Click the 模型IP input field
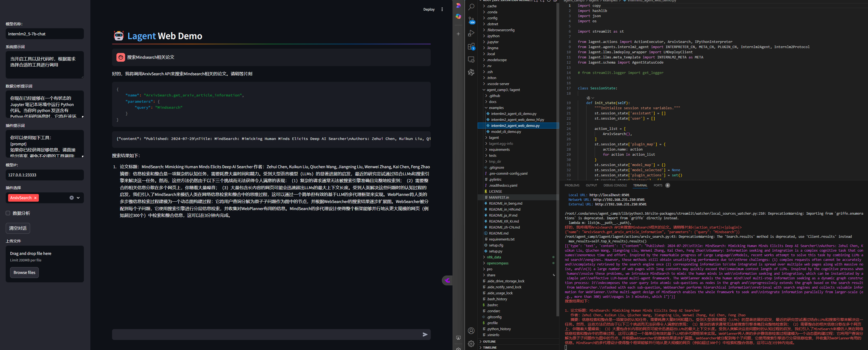Viewport: 868px width, 350px height. [x=45, y=175]
